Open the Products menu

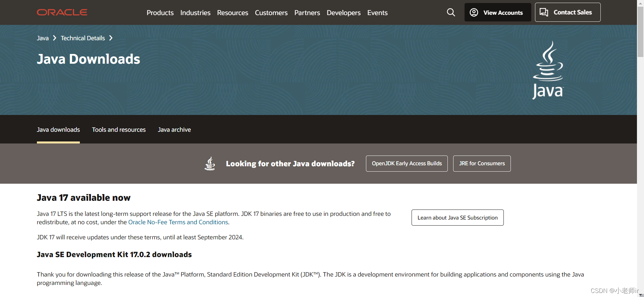coord(160,13)
